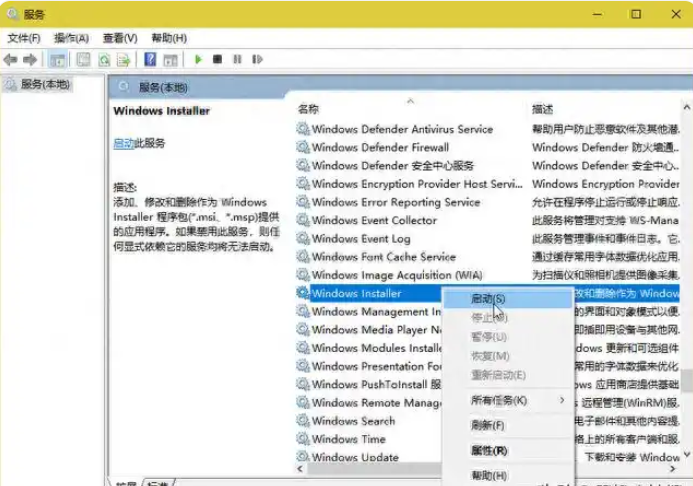Image resolution: width=693 pixels, height=486 pixels.
Task: Click the Pause service toolbar icon
Action: 237,59
